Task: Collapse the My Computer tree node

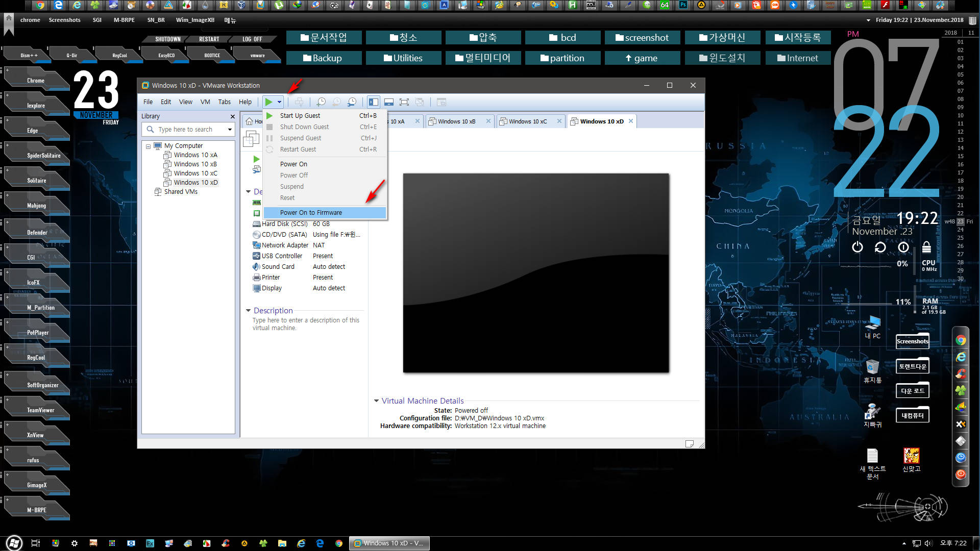Action: pyautogui.click(x=148, y=146)
